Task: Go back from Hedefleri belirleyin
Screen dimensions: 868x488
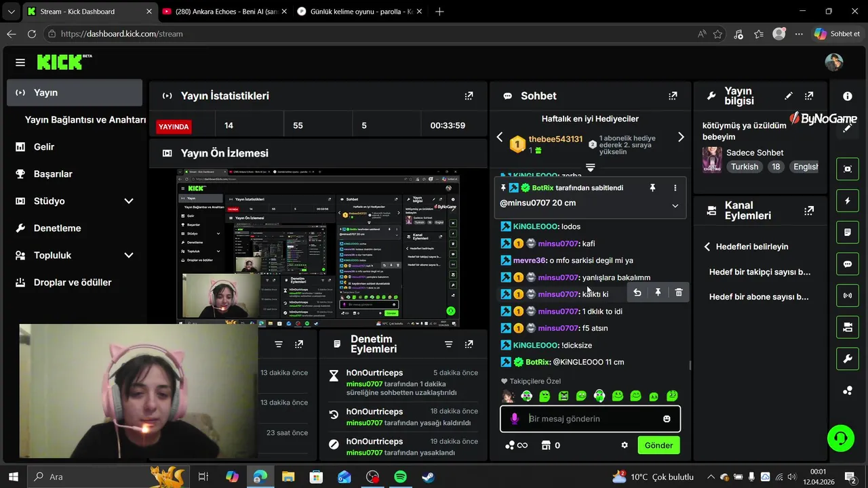Action: [x=707, y=247]
